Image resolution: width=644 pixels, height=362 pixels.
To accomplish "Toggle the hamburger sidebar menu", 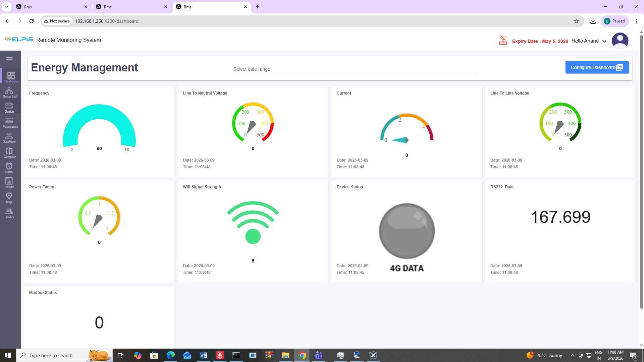I will [x=9, y=59].
